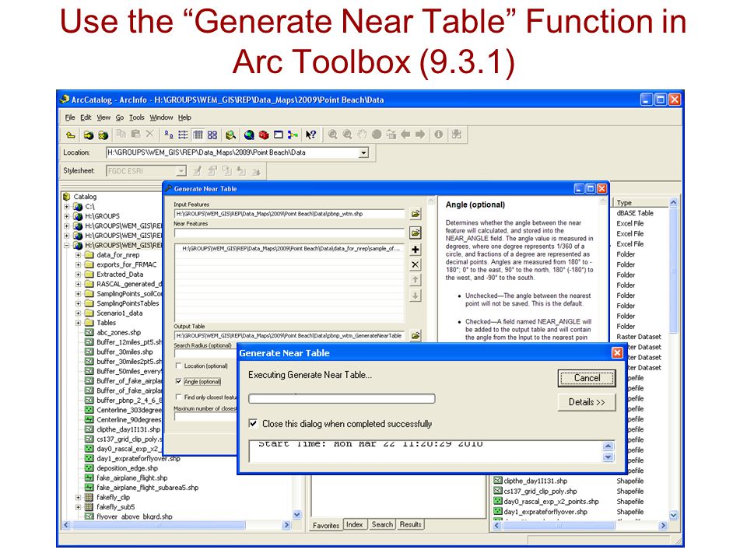
Task: Switch to the Results tab
Action: coord(411,524)
